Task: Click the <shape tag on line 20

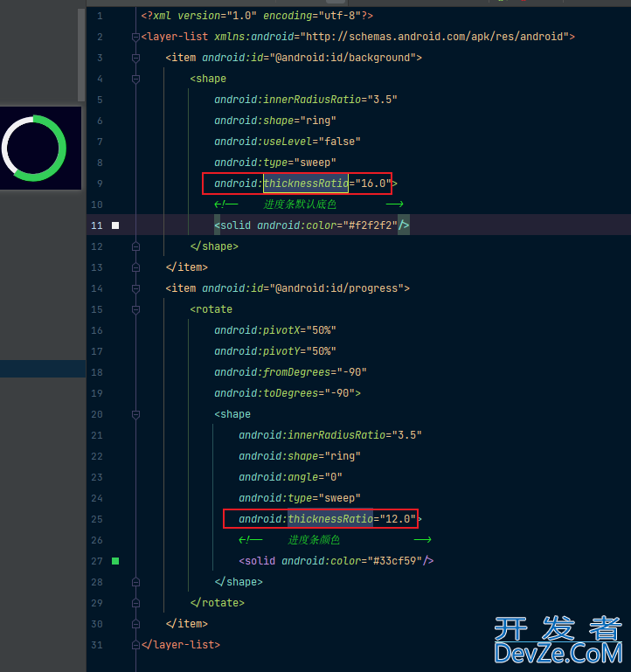Action: [x=232, y=414]
